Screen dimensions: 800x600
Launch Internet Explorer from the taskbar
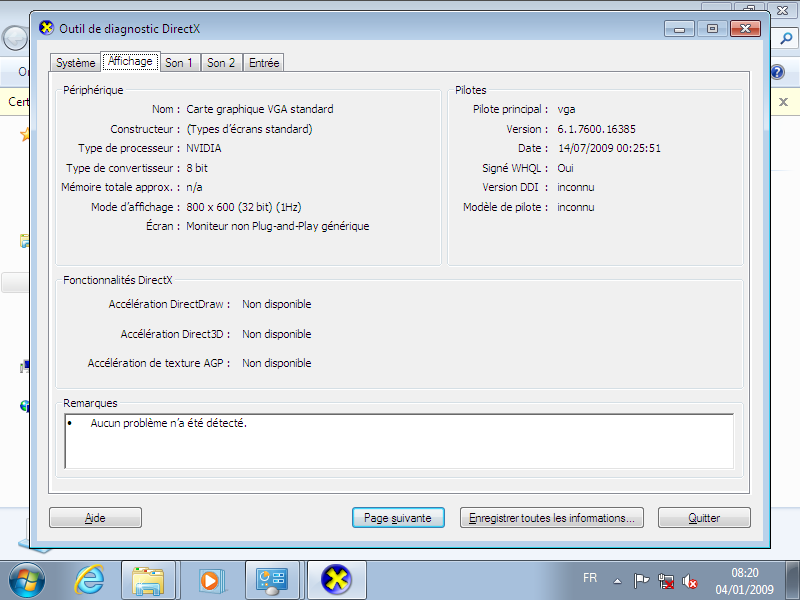[90, 579]
